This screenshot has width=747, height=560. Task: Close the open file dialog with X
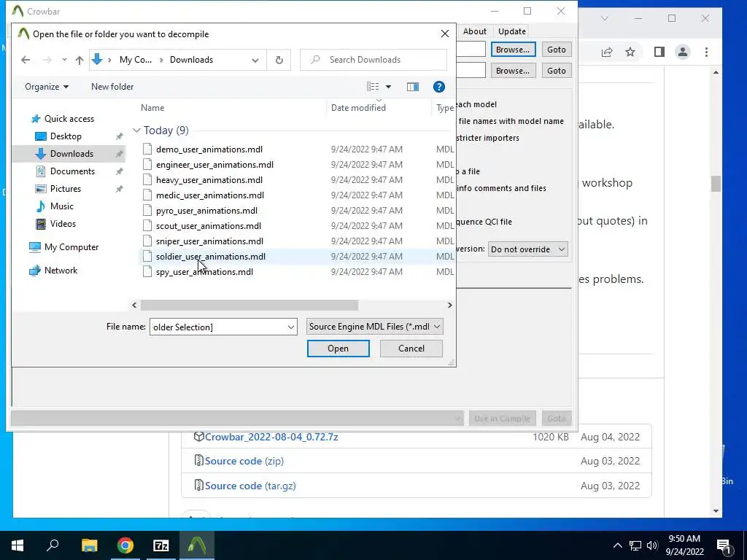445,34
